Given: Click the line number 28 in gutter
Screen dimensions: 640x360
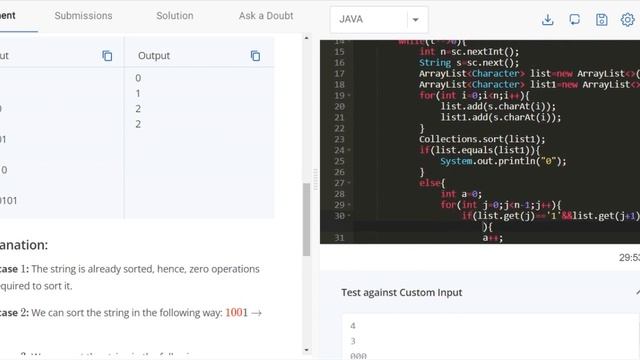Looking at the screenshot, I should coord(339,194).
